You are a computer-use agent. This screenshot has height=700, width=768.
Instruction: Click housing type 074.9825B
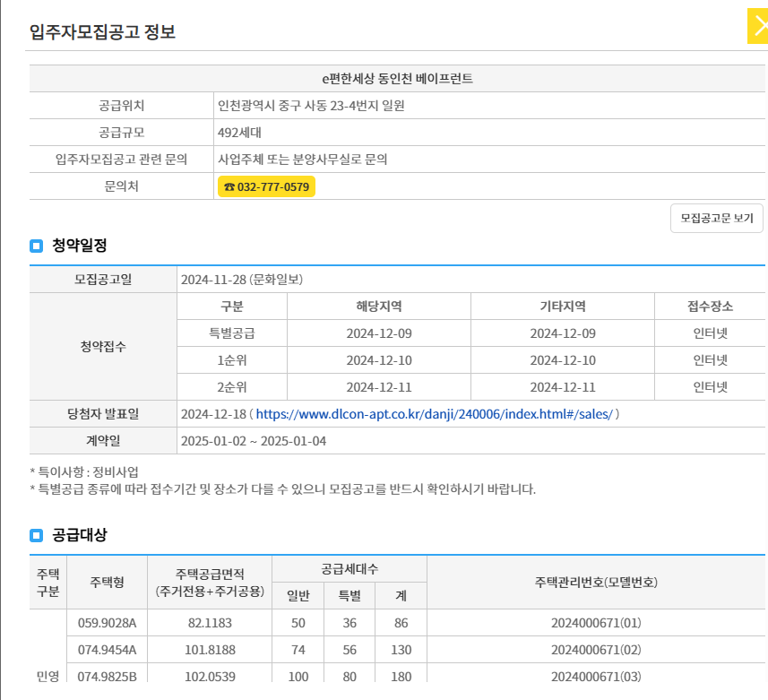[107, 677]
